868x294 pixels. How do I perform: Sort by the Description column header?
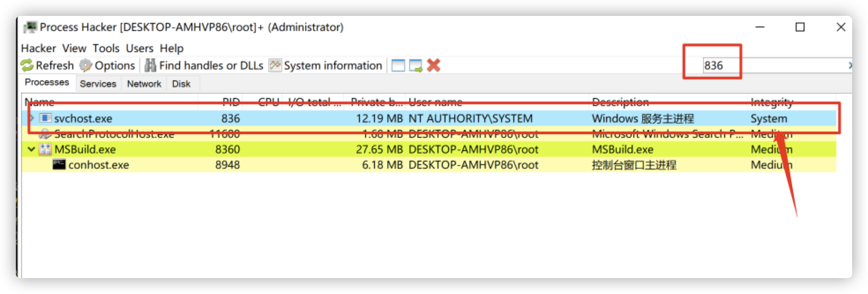coord(668,102)
